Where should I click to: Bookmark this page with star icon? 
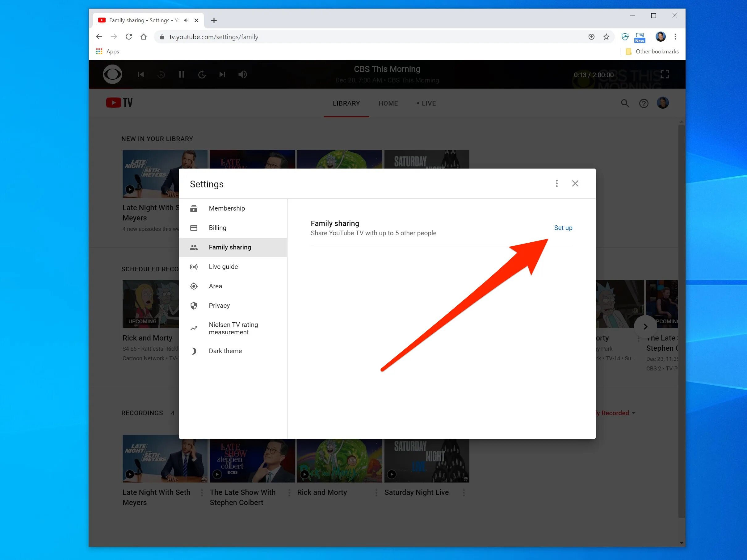606,37
